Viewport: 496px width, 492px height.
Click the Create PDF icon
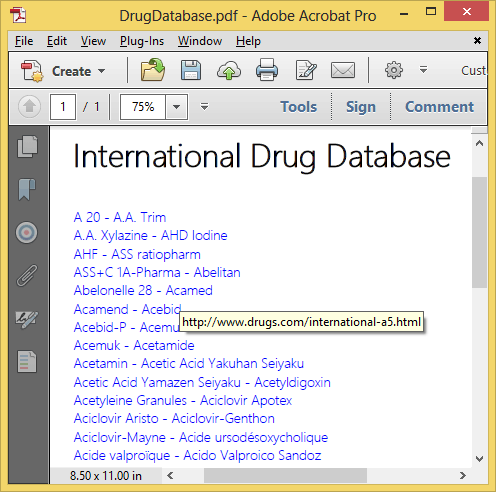[32, 71]
